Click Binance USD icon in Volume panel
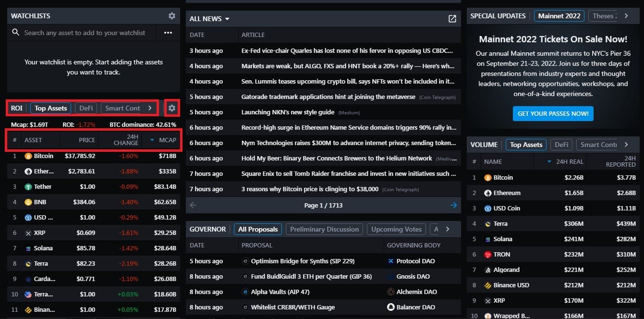The image size is (644, 319). coord(488,285)
